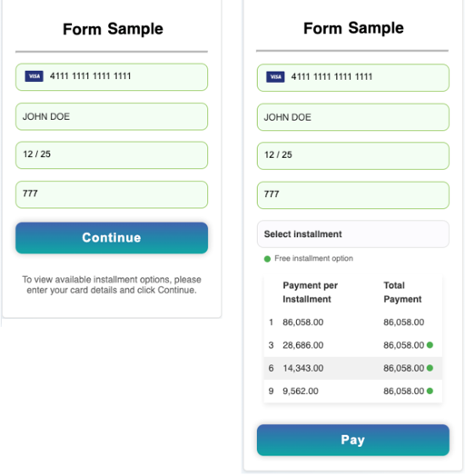Screen dimensions: 465x476
Task: Click the Visa icon in left form
Action: click(x=34, y=76)
